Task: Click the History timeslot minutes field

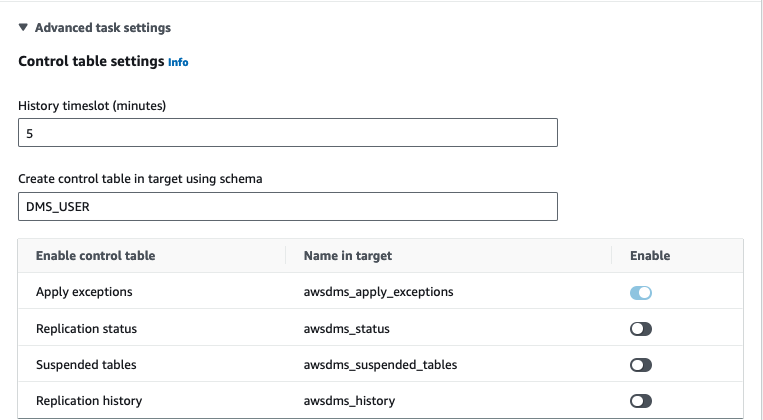Action: point(288,133)
